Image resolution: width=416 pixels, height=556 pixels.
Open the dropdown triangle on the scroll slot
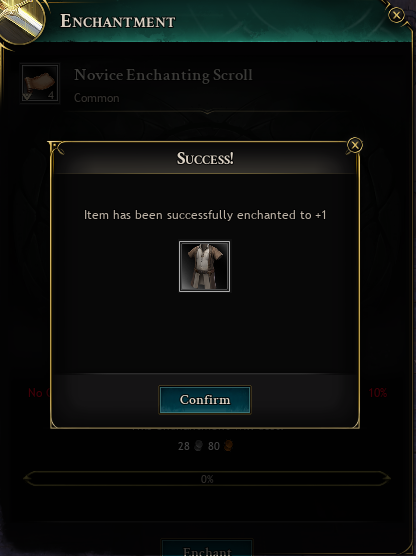(x=27, y=96)
